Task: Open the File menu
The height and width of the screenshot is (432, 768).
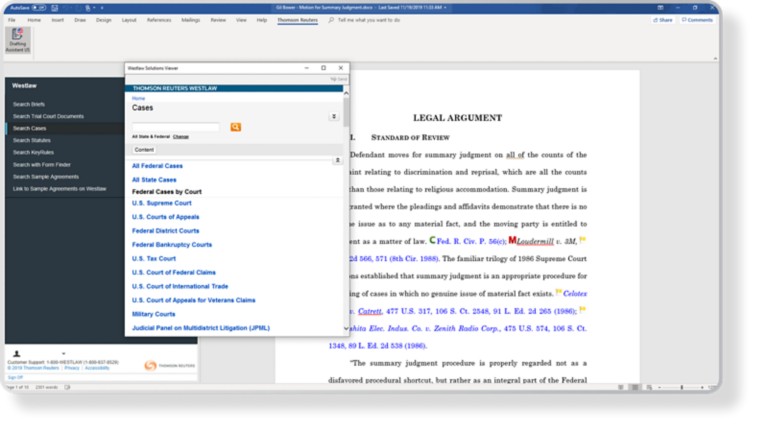Action: point(12,20)
